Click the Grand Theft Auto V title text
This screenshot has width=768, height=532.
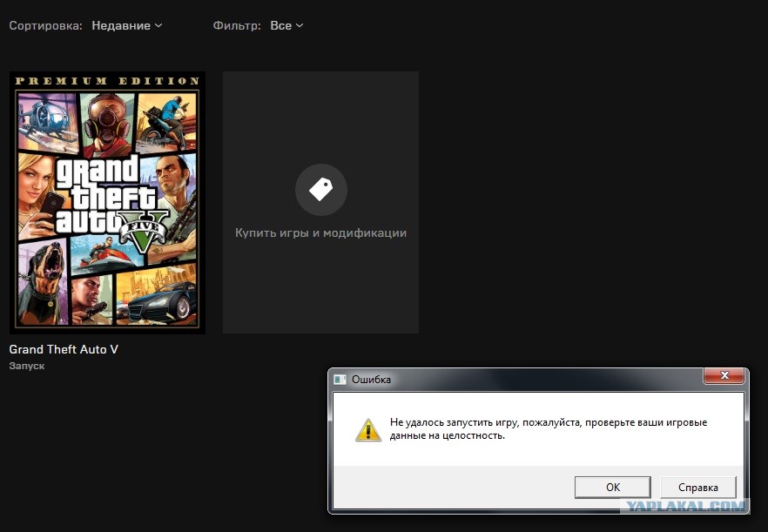[64, 349]
